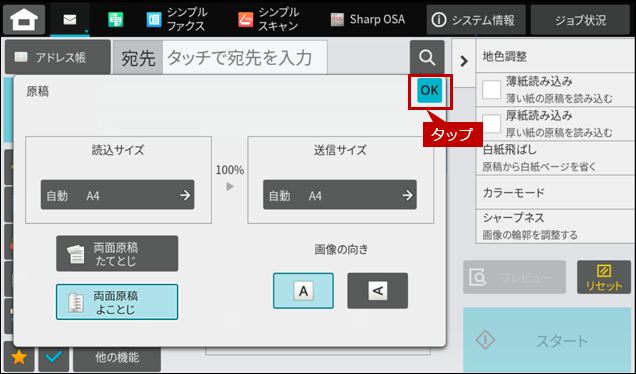Choose rotated A image orientation
The width and height of the screenshot is (636, 374).
point(377,290)
